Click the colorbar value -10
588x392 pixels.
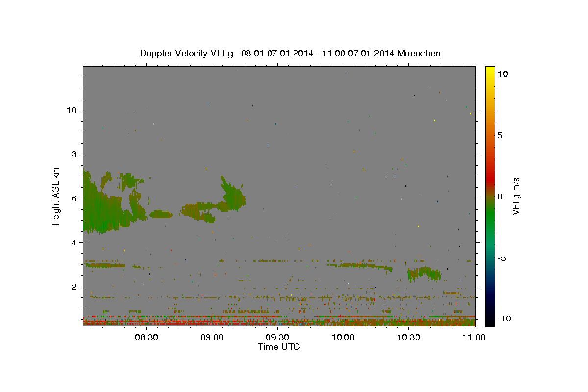504,318
